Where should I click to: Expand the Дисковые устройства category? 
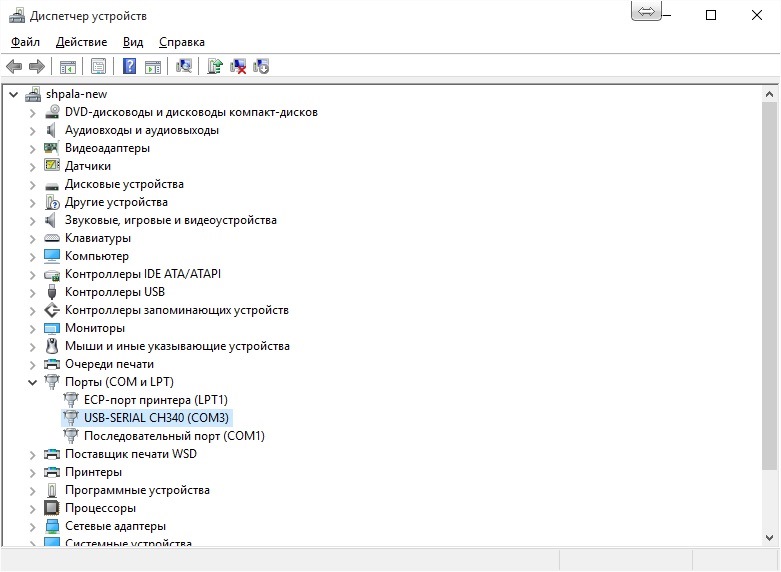pyautogui.click(x=32, y=185)
